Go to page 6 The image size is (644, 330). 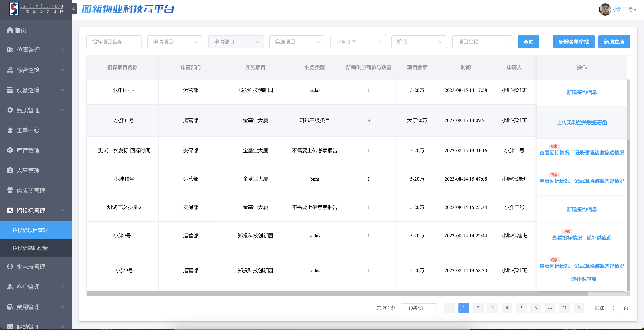tap(536, 308)
